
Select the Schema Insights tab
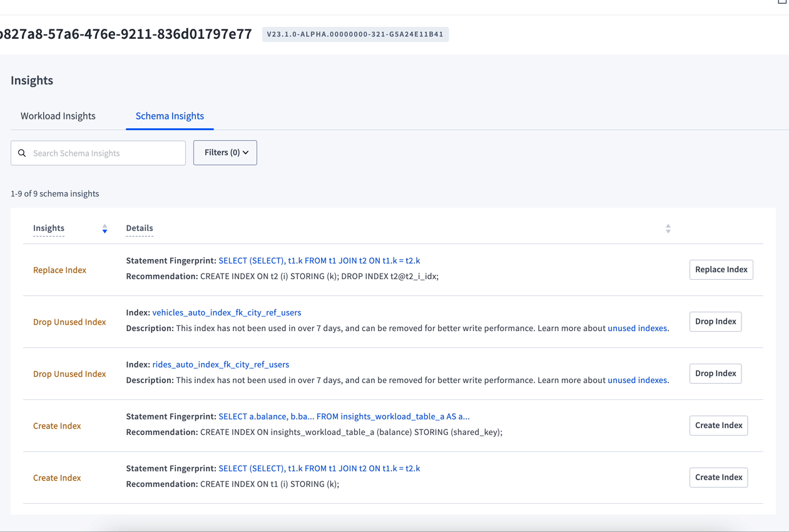coord(170,116)
